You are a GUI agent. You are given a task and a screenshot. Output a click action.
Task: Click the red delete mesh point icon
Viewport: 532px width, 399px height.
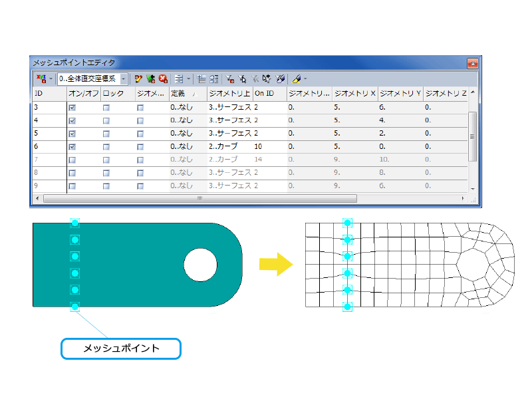click(163, 79)
